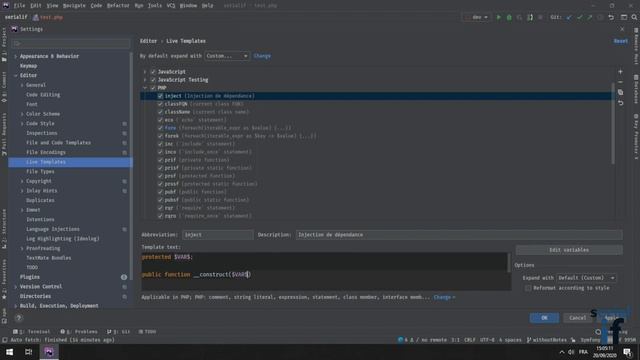
Task: Rollback changes using toolbar undo arrow
Action: click(x=611, y=18)
